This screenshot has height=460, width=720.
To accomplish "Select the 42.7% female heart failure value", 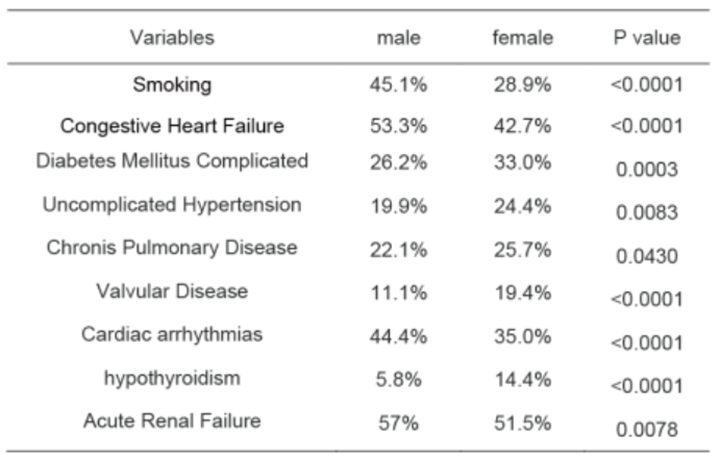I will tap(522, 126).
